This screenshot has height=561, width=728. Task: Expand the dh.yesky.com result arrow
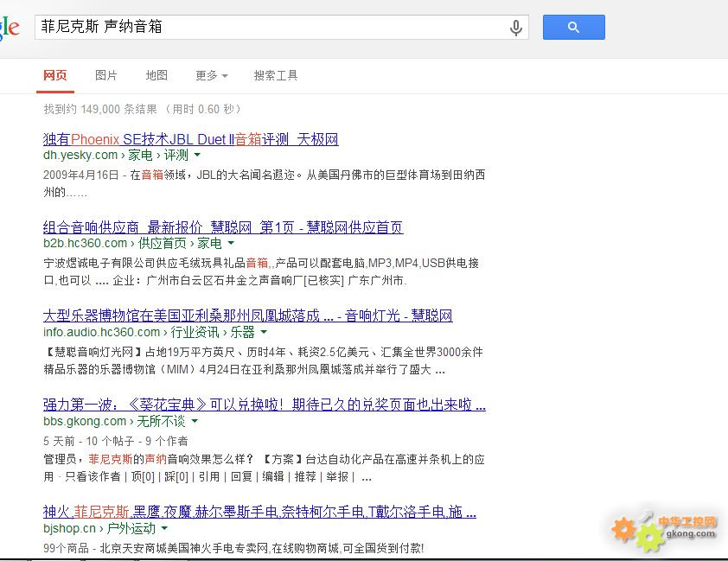(x=197, y=155)
